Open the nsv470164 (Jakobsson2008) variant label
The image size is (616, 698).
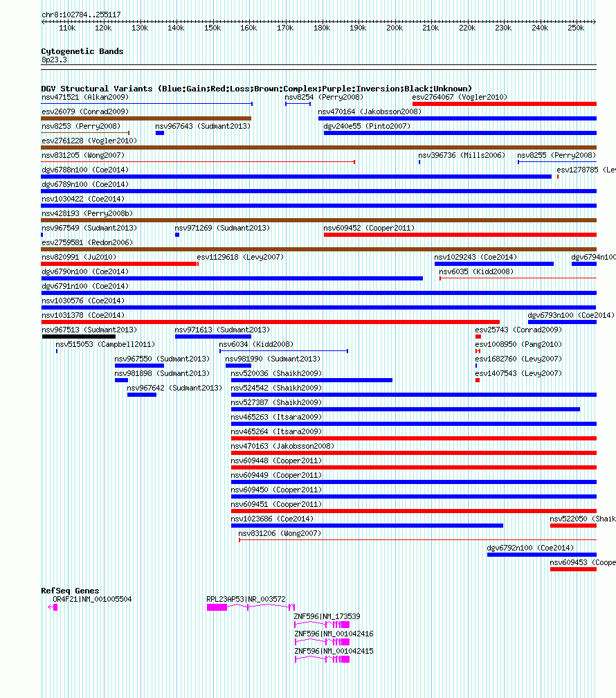(x=370, y=111)
